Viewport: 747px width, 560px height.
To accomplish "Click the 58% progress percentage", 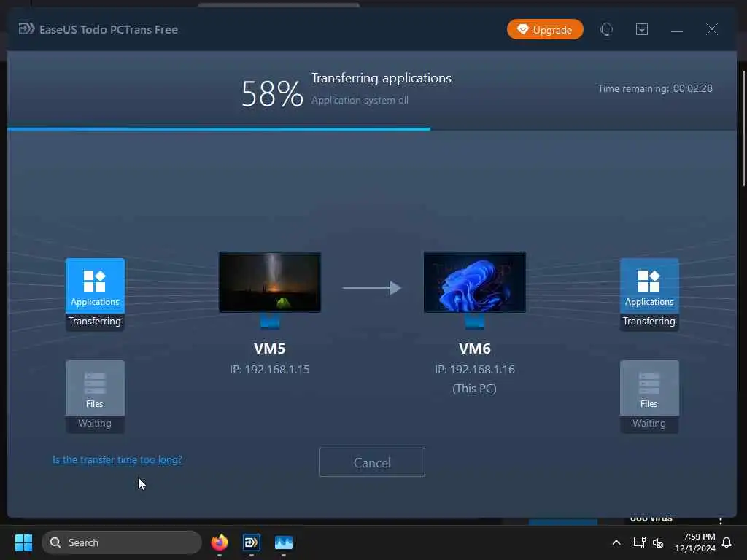I will click(x=272, y=94).
